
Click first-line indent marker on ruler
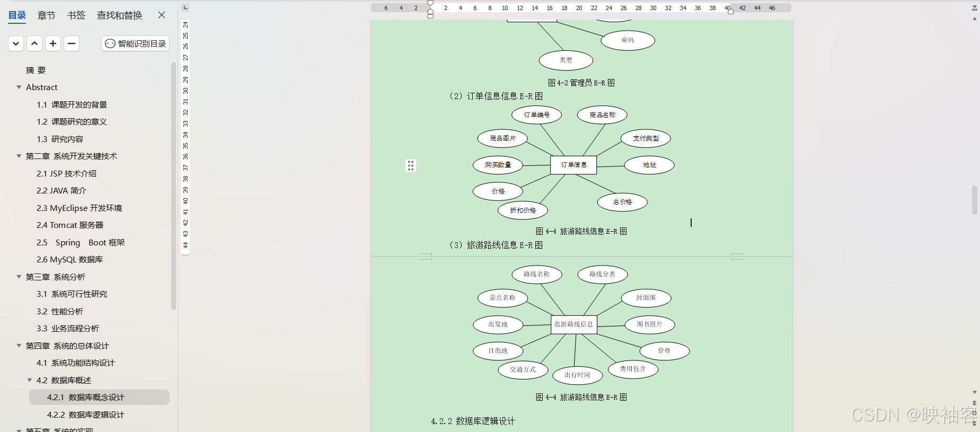point(430,3)
